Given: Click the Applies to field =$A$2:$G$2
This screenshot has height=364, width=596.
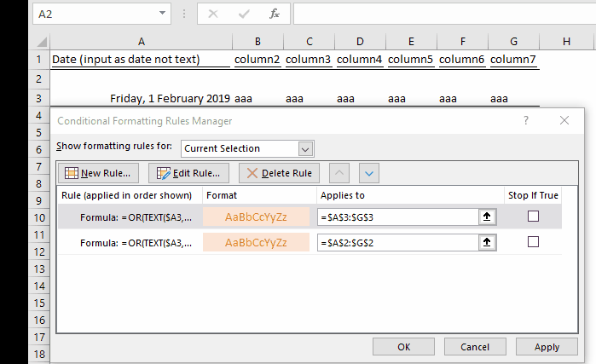Looking at the screenshot, I should [x=396, y=242].
